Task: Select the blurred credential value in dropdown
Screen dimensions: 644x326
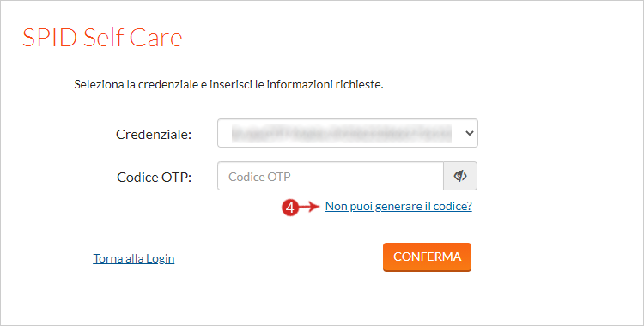Action: click(x=341, y=133)
